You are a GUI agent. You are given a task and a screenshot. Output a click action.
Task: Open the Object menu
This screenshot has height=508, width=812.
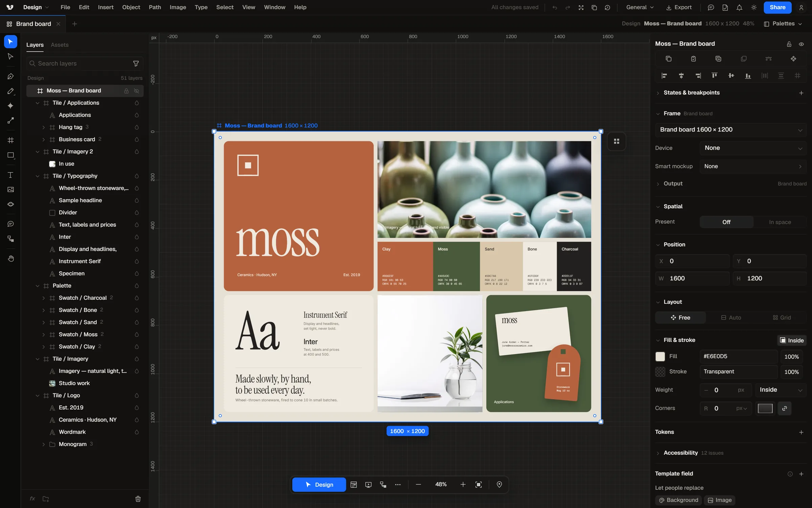[131, 7]
